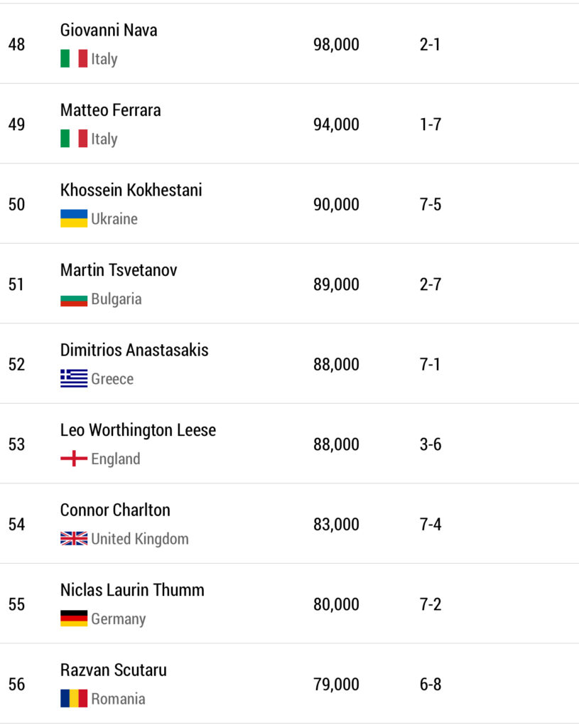Click the England flag icon
This screenshot has height=728, width=579.
click(74, 459)
